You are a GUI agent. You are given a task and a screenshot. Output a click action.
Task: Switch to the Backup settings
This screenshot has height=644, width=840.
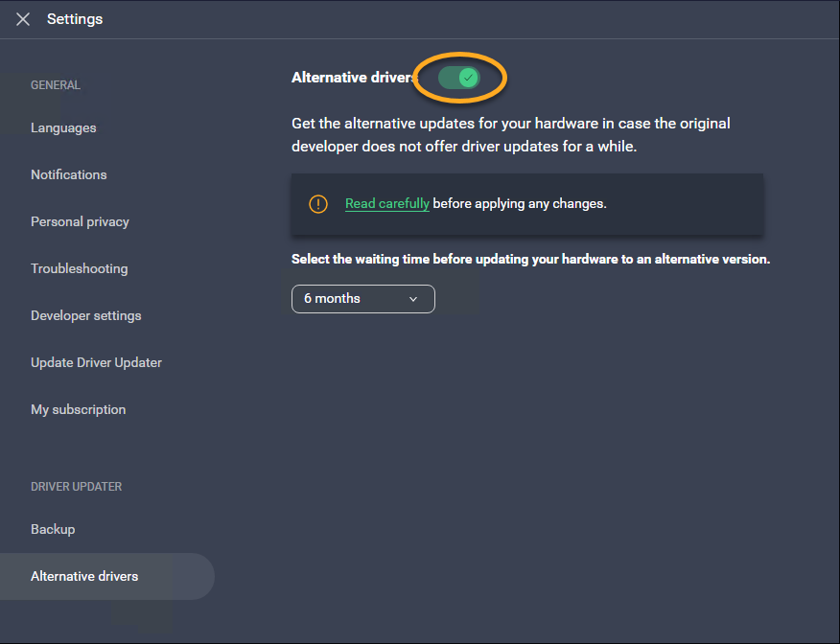click(x=53, y=530)
